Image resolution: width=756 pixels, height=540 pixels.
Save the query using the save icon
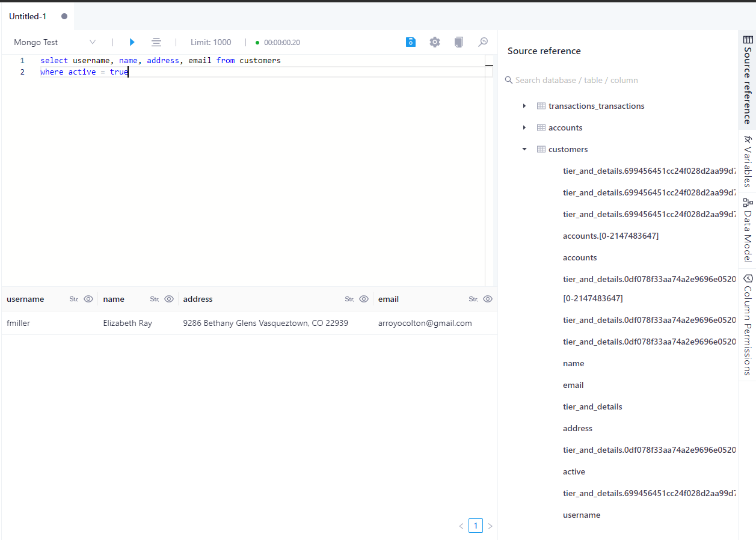click(x=411, y=42)
